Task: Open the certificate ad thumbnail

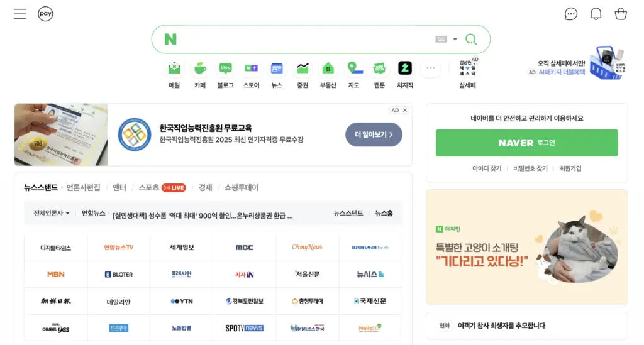Action: point(61,134)
